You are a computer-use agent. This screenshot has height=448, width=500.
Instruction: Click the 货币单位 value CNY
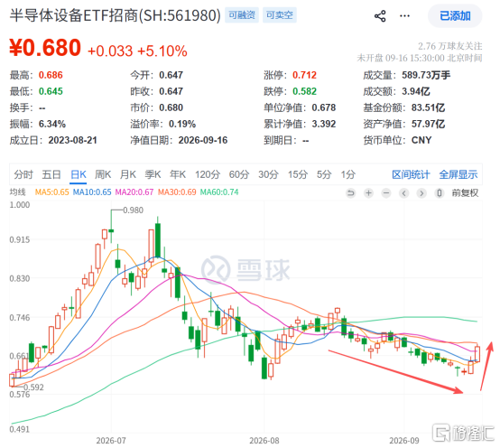point(421,140)
